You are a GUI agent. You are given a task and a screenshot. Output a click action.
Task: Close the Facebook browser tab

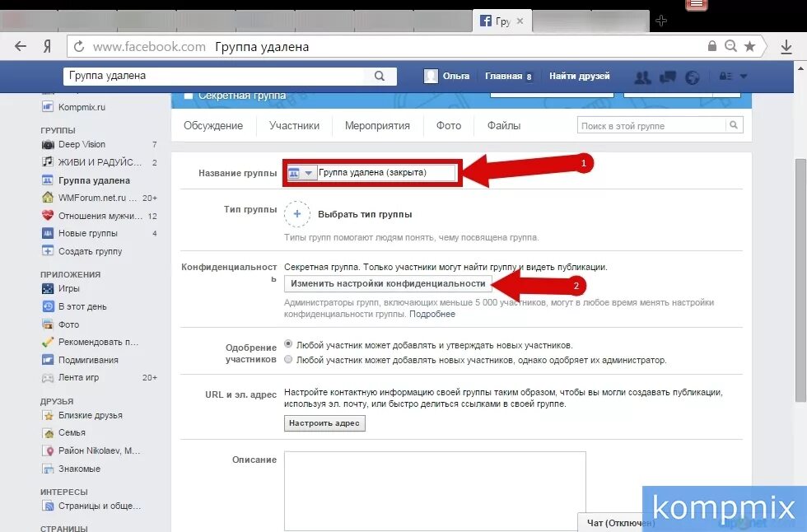point(520,21)
